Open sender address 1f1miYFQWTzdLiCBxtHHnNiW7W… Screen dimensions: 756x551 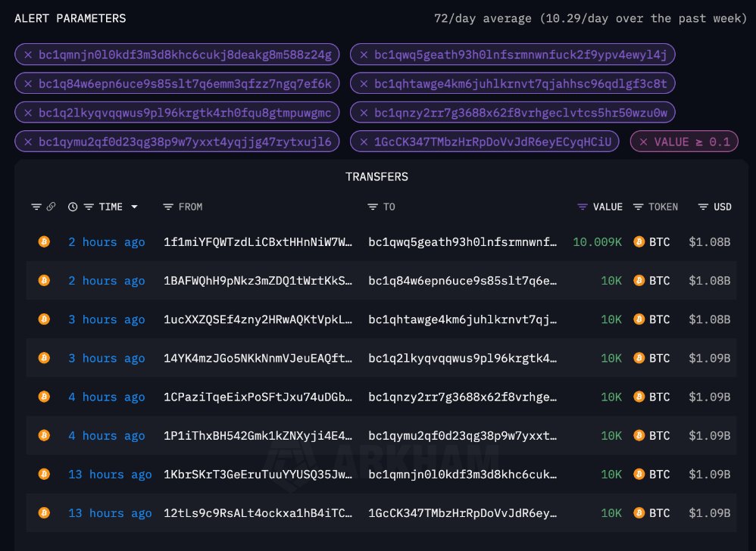pos(258,241)
